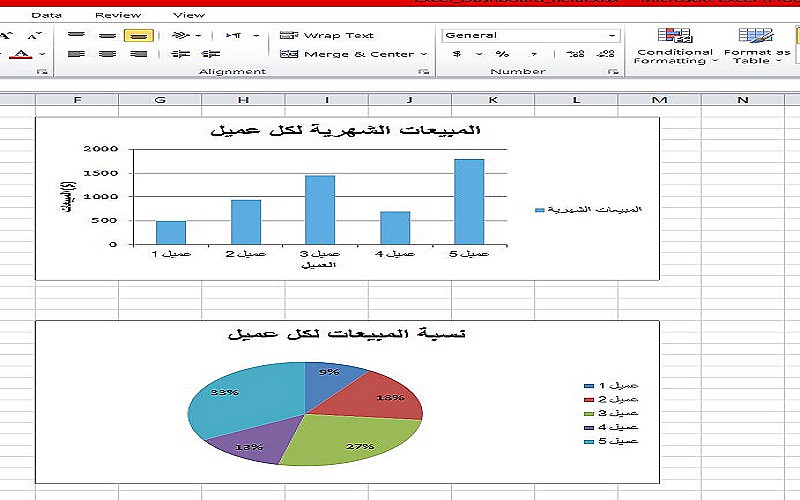The image size is (800, 500).
Task: Select the column G header
Action: pyautogui.click(x=160, y=100)
